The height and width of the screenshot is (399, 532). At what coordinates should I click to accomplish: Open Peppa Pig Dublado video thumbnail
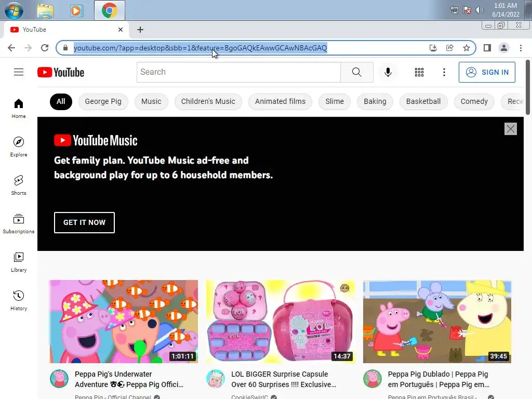437,321
